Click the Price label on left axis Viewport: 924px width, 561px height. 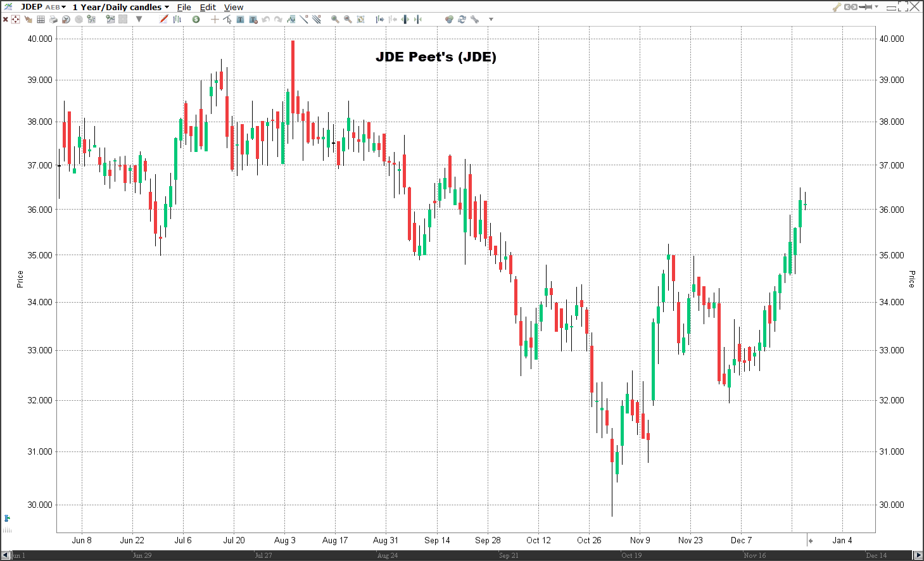tap(20, 279)
